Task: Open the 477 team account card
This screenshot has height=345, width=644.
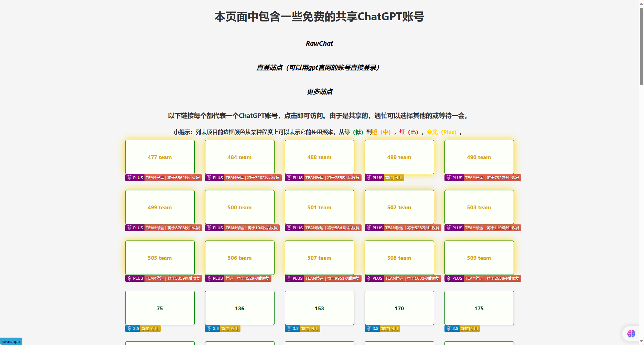Action: 160,157
